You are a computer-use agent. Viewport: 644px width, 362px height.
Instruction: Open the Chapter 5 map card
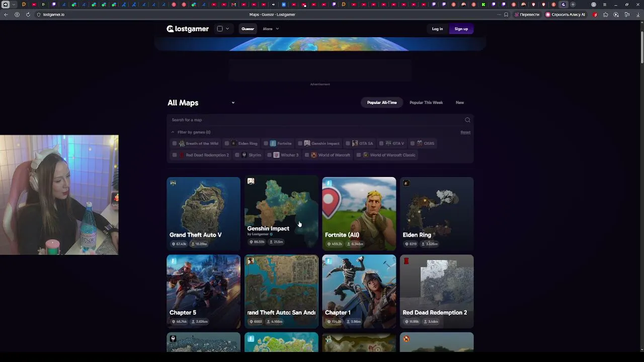204,292
